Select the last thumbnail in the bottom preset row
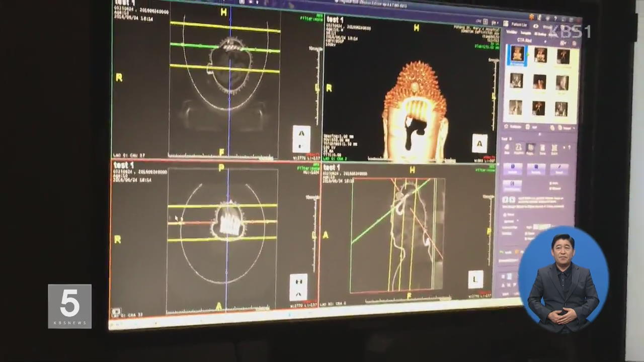Viewport: 644px width, 362px height. point(561,109)
